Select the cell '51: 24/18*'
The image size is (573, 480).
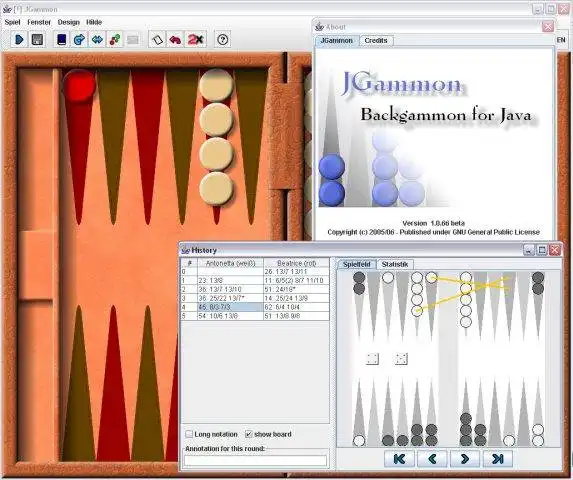[296, 289]
